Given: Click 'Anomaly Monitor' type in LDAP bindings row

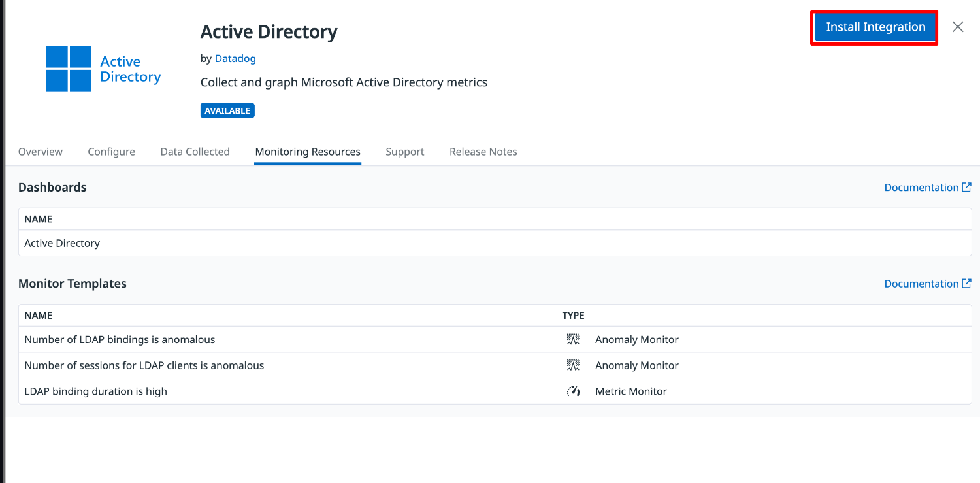Looking at the screenshot, I should (637, 340).
